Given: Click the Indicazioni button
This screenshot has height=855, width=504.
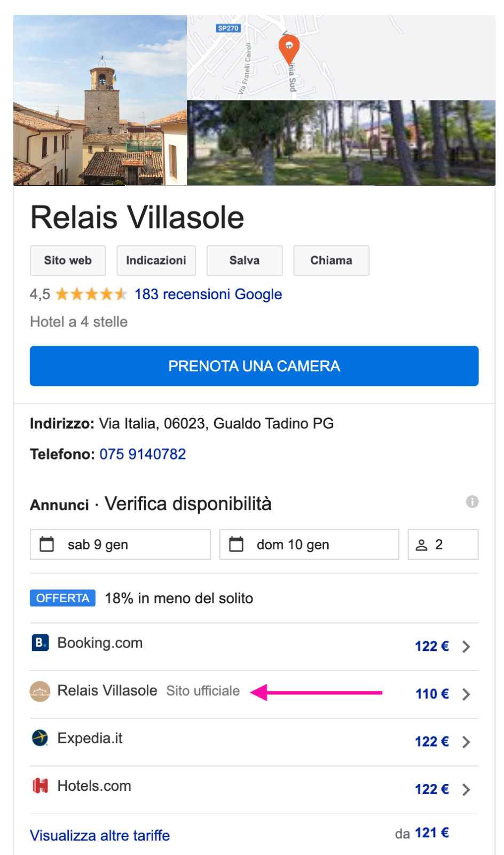Looking at the screenshot, I should (x=156, y=261).
